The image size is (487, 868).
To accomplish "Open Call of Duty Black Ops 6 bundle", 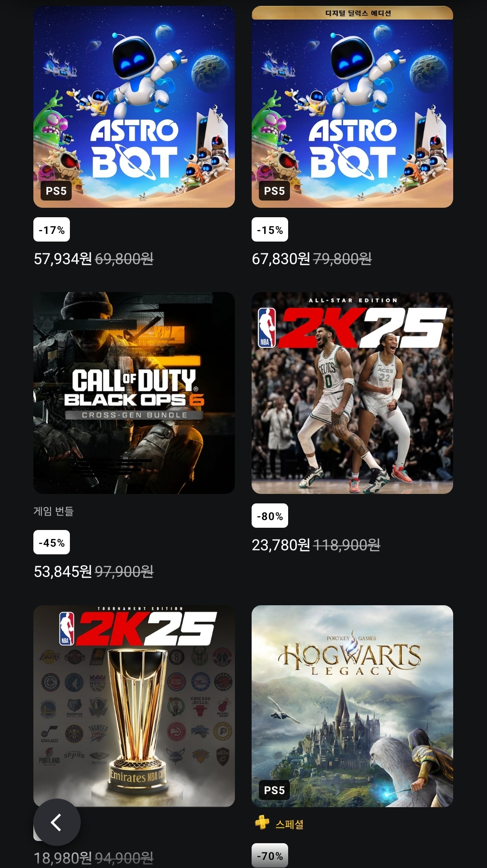I will pos(134,393).
